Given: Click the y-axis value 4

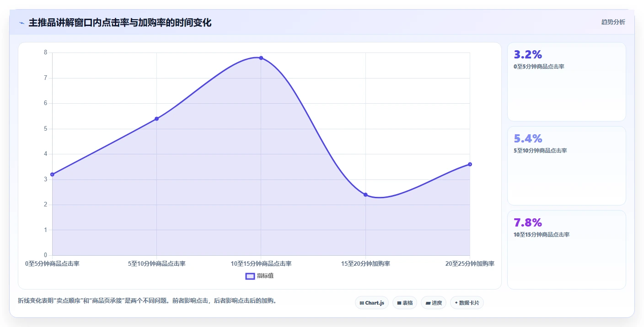Looking at the screenshot, I should coord(46,154).
